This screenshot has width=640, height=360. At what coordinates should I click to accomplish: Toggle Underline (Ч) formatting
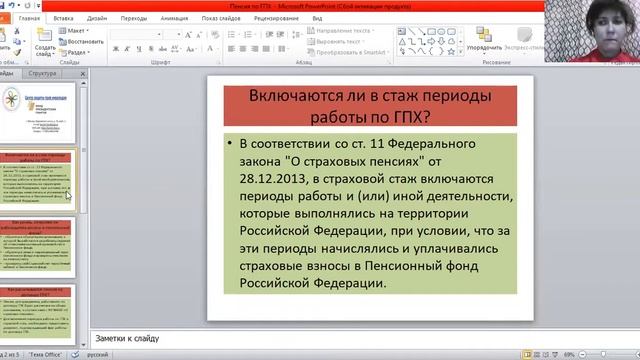[139, 49]
